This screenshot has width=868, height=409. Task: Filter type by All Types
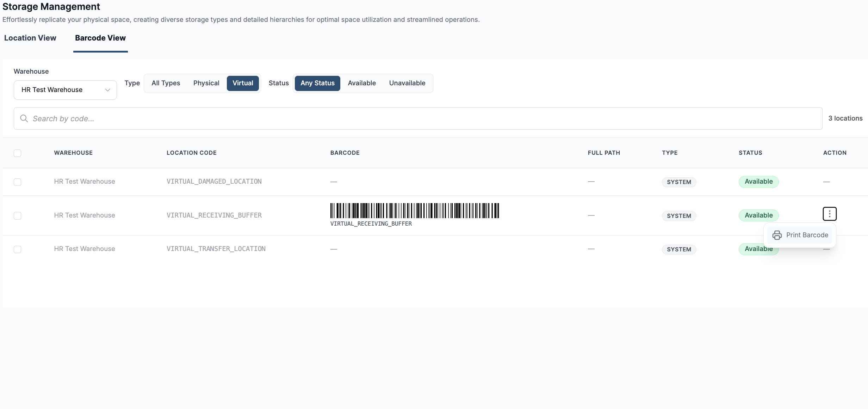point(166,83)
